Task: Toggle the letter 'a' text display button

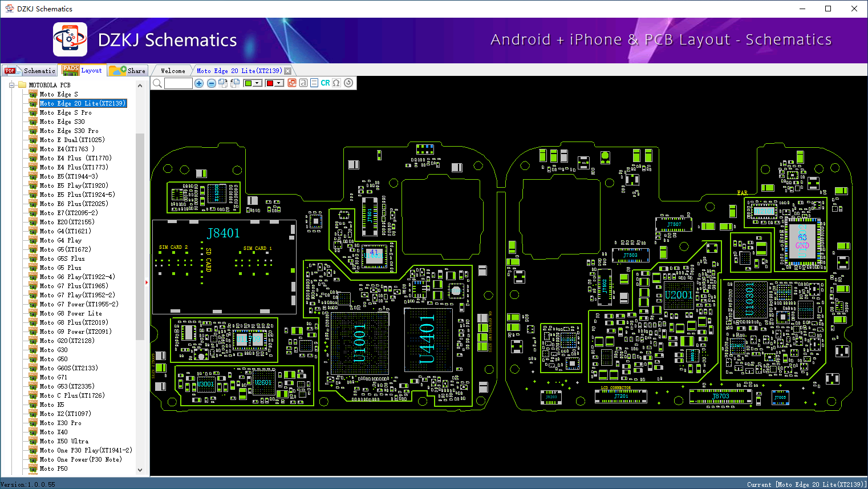Action: coord(303,83)
